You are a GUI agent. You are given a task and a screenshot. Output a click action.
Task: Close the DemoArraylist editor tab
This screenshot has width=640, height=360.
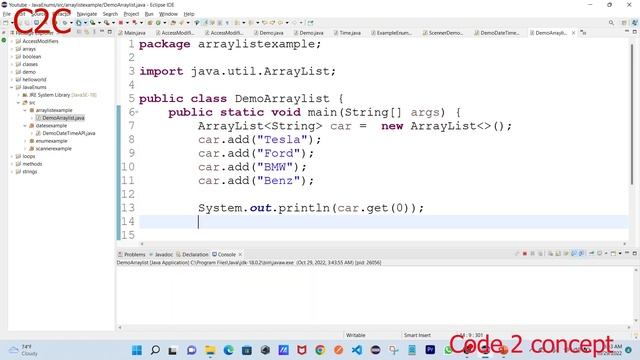[x=573, y=33]
